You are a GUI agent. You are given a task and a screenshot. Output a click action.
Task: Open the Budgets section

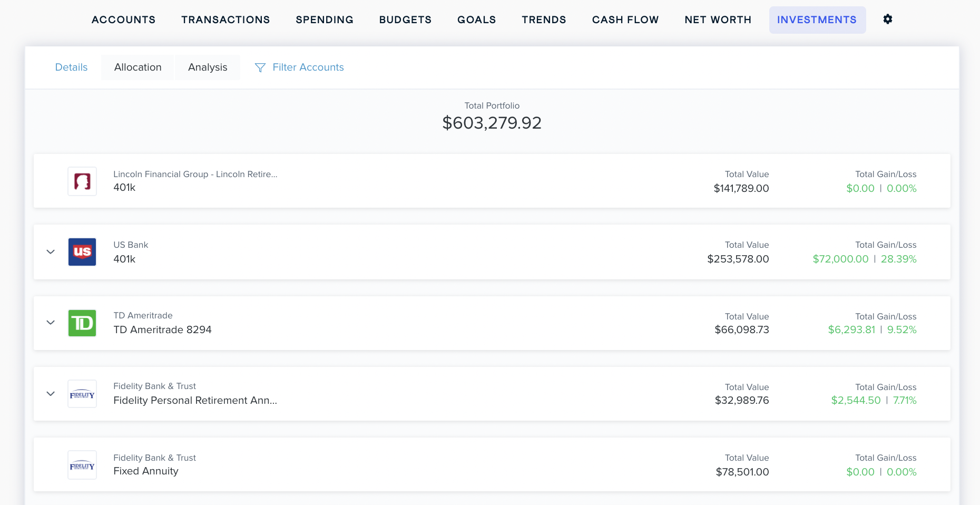(405, 20)
